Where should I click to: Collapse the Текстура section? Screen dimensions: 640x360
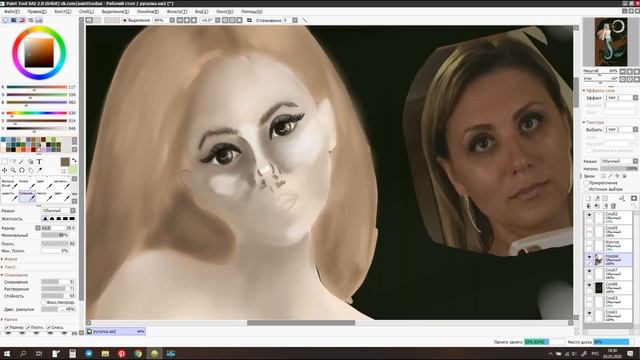tap(593, 122)
